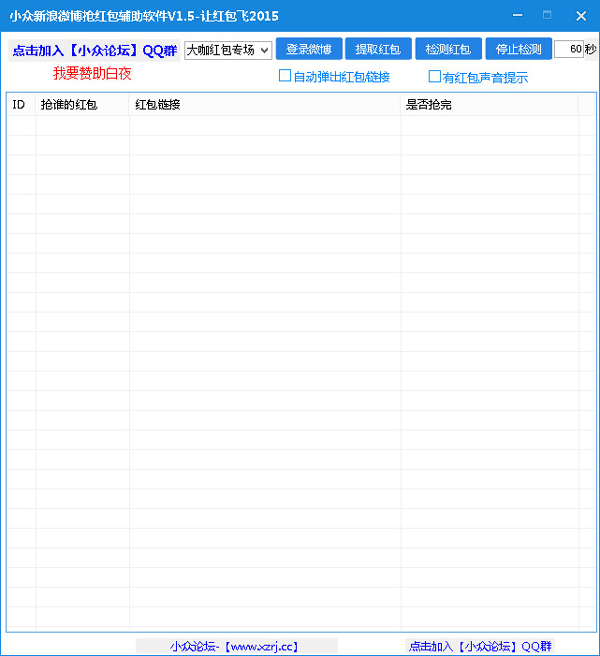
Task: Click the 是否抢完 column header
Action: [x=488, y=104]
